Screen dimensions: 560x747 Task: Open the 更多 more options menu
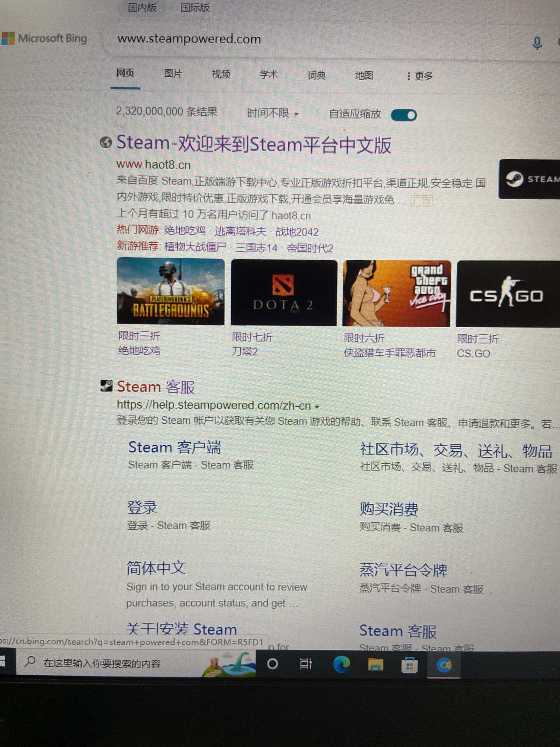click(420, 76)
